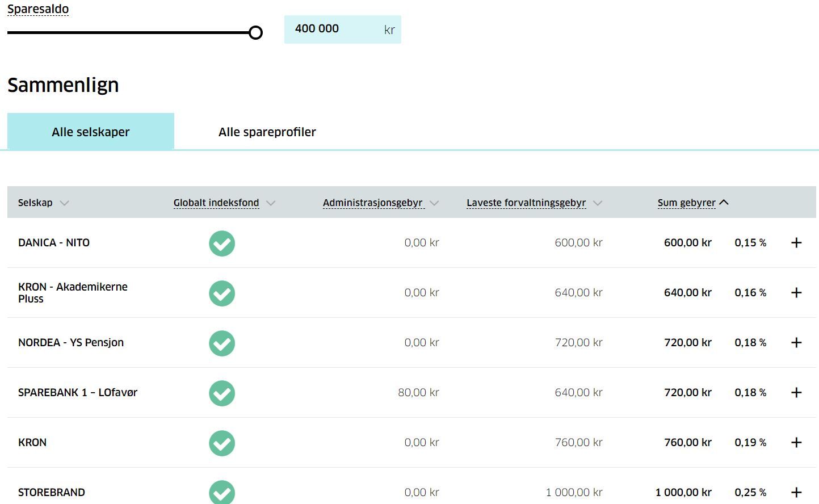Screen dimensions: 819x504
Task: Click plus icon on 760,00 kr KRON row
Action: [x=796, y=443]
